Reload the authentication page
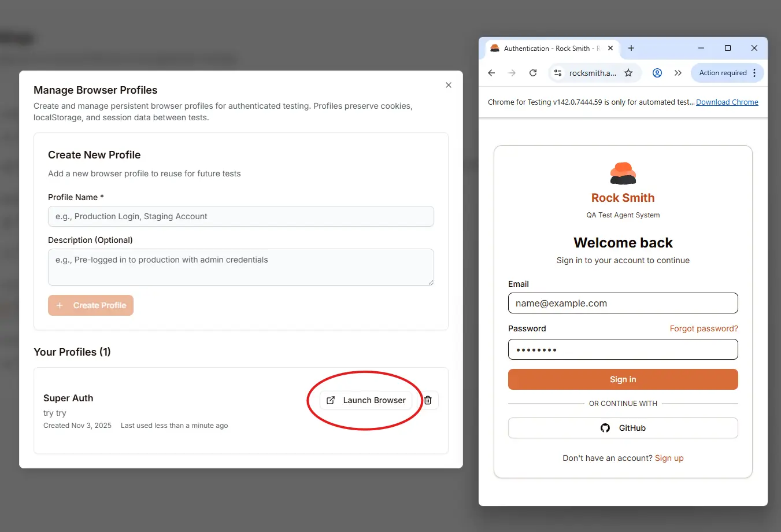This screenshot has width=781, height=532. [x=532, y=73]
